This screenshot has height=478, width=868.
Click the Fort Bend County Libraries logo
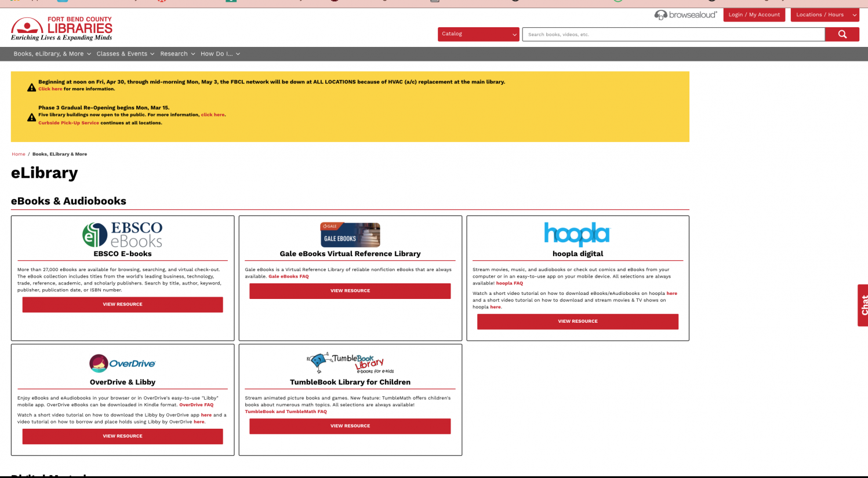coord(61,28)
